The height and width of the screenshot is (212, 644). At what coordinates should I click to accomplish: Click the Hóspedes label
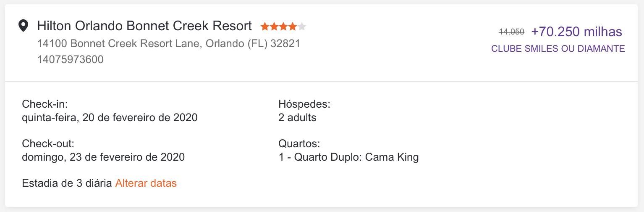(x=304, y=104)
